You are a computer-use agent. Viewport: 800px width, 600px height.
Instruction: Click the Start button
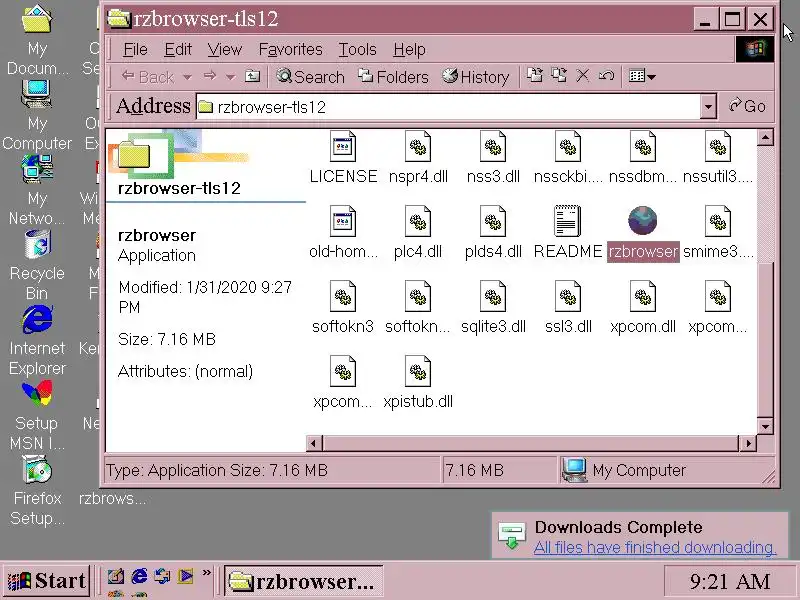point(46,581)
